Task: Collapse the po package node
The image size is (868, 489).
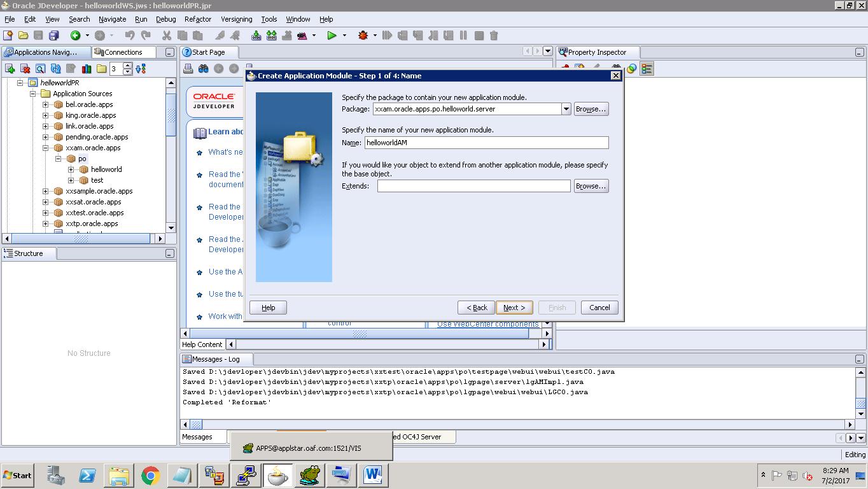Action: click(x=58, y=158)
